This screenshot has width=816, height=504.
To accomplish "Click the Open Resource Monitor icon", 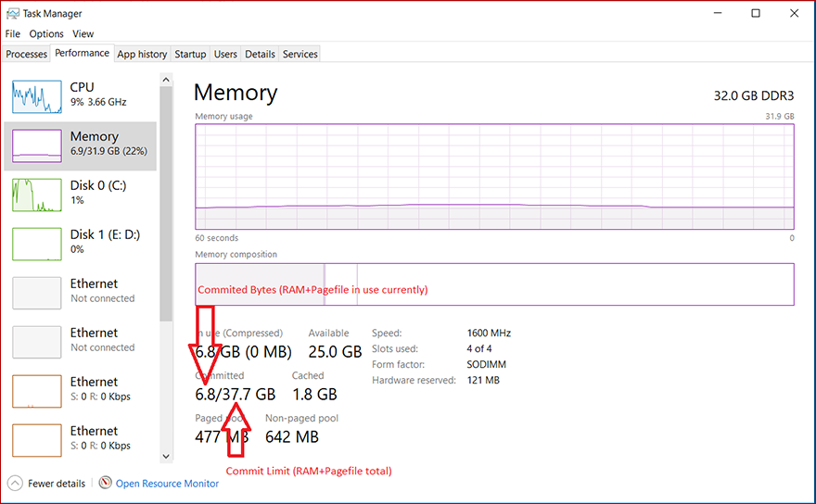I will (106, 483).
